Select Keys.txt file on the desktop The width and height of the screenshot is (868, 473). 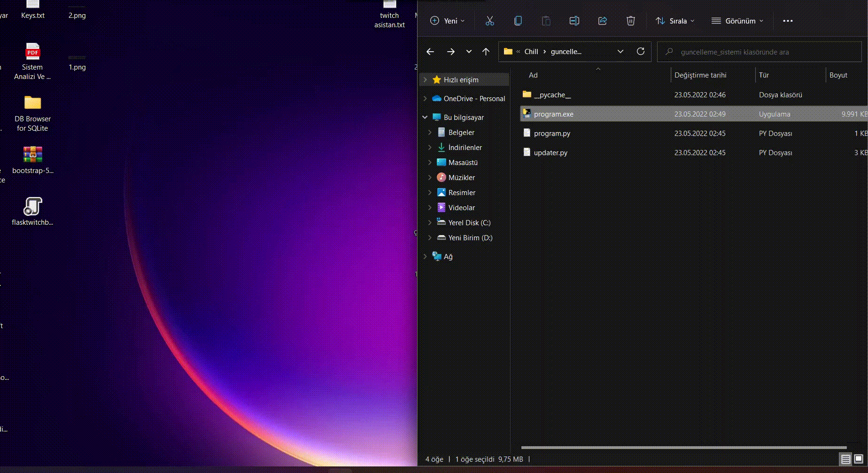click(x=33, y=10)
